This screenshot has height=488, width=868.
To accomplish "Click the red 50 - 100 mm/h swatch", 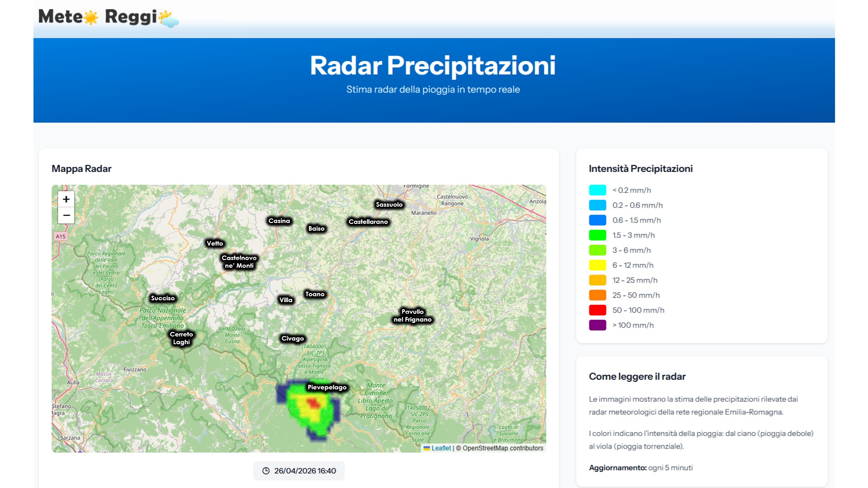I will click(x=597, y=310).
